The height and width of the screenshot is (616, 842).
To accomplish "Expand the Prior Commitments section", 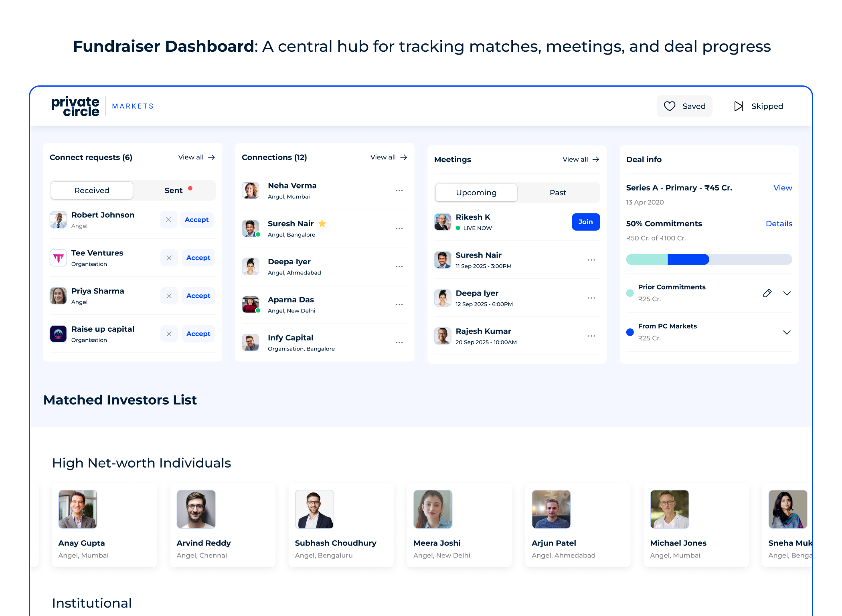I will tap(787, 294).
